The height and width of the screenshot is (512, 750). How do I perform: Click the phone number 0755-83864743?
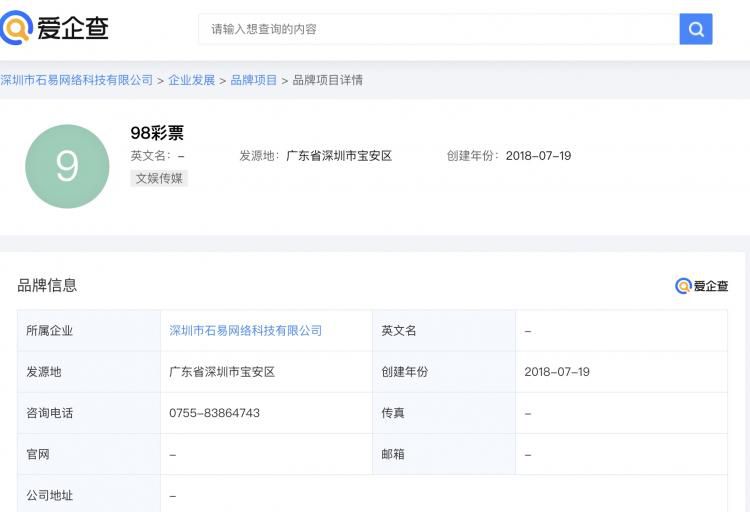pos(214,413)
